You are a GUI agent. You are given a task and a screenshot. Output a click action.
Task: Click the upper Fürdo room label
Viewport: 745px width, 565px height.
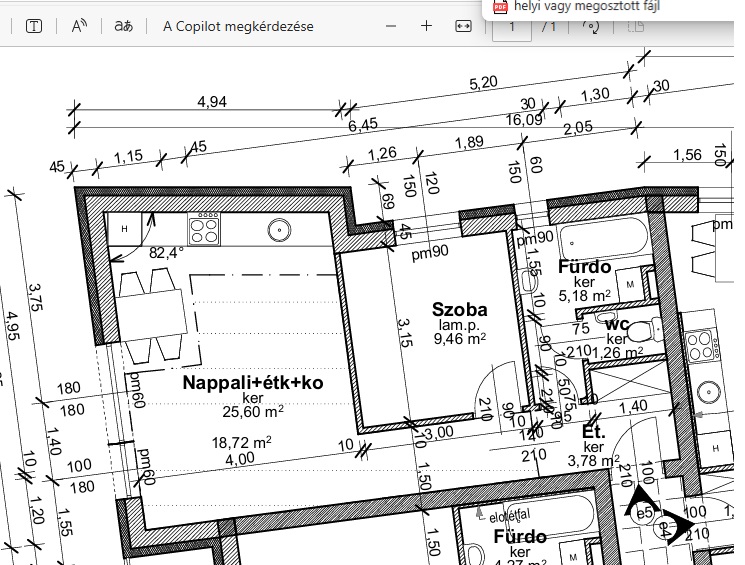click(x=584, y=267)
